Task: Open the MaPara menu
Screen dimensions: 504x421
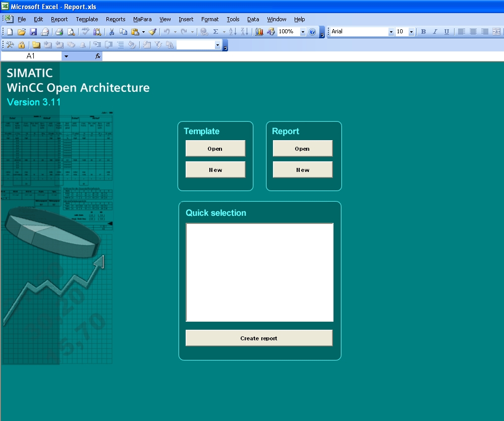Action: click(142, 19)
